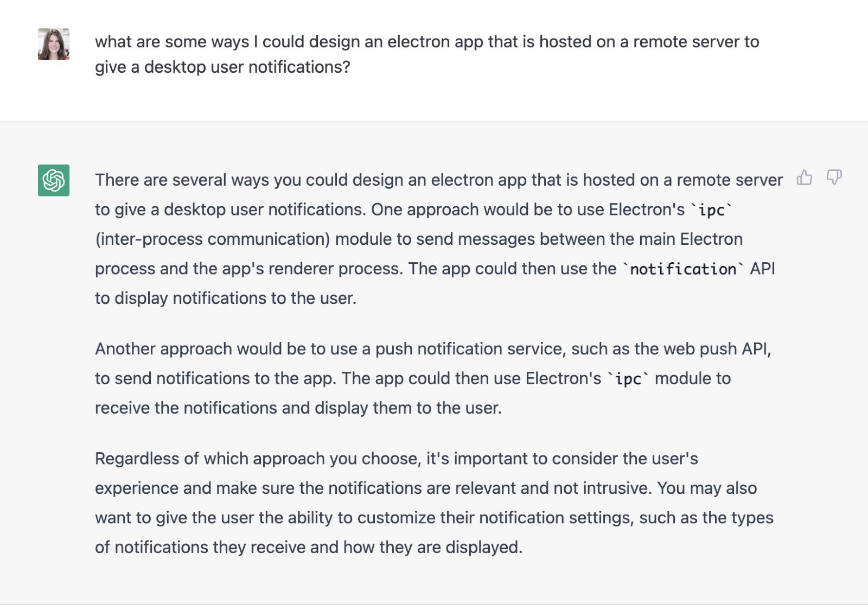Click the paragraph starting "Another approach would"

pos(433,378)
